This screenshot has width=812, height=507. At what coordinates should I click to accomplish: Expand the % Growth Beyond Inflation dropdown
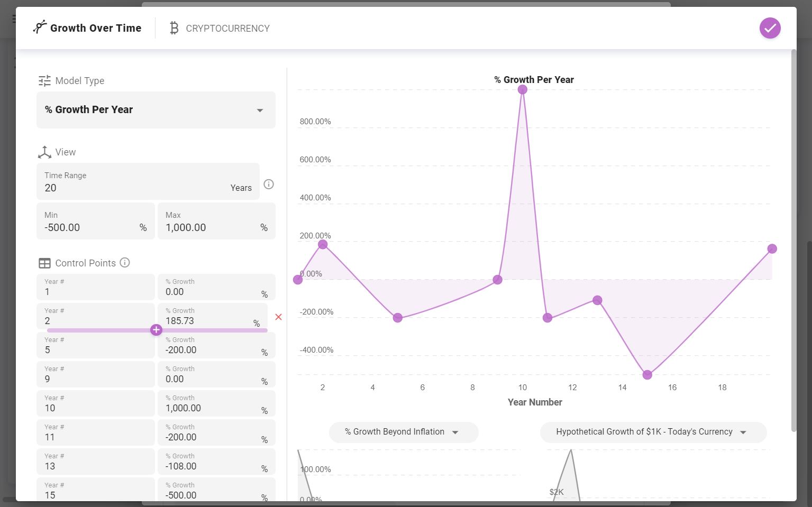point(403,432)
